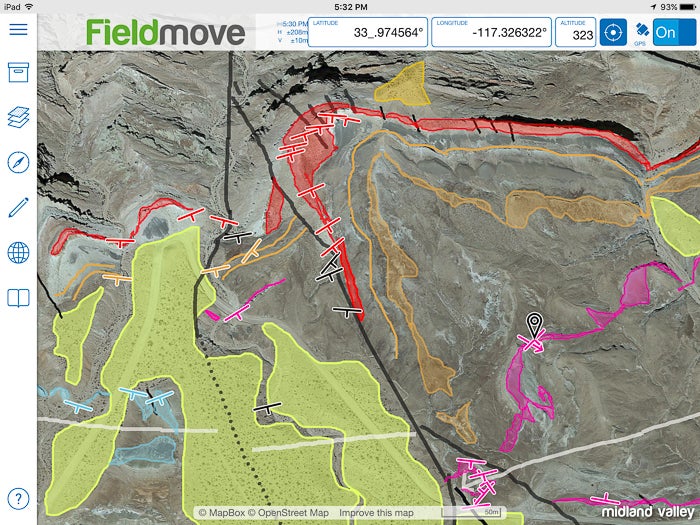Screen dimensions: 700x525
Task: Select the compass tool
Action: tap(17, 163)
